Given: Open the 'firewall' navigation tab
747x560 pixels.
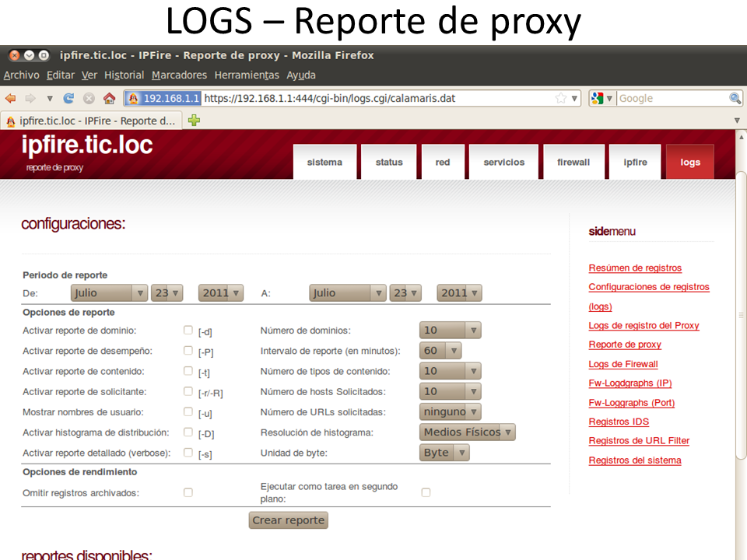Looking at the screenshot, I should tap(573, 163).
